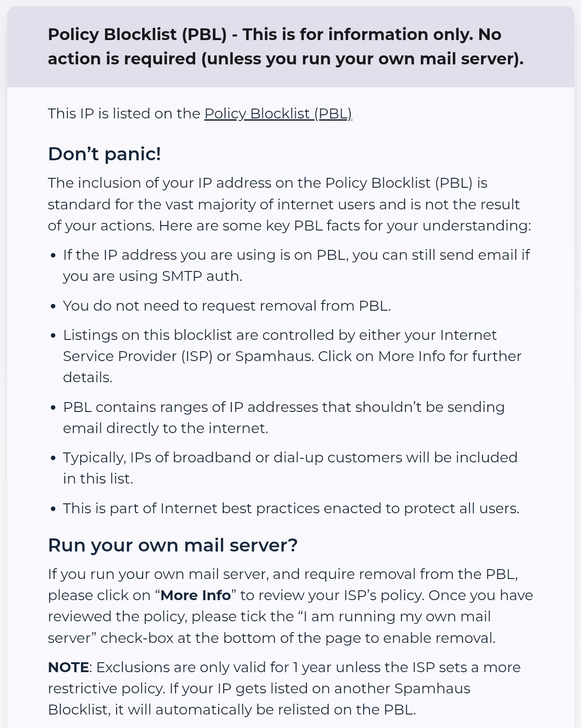Image resolution: width=581 pixels, height=728 pixels.
Task: Open the Policy Blocklist (PBL) link
Action: tap(278, 114)
